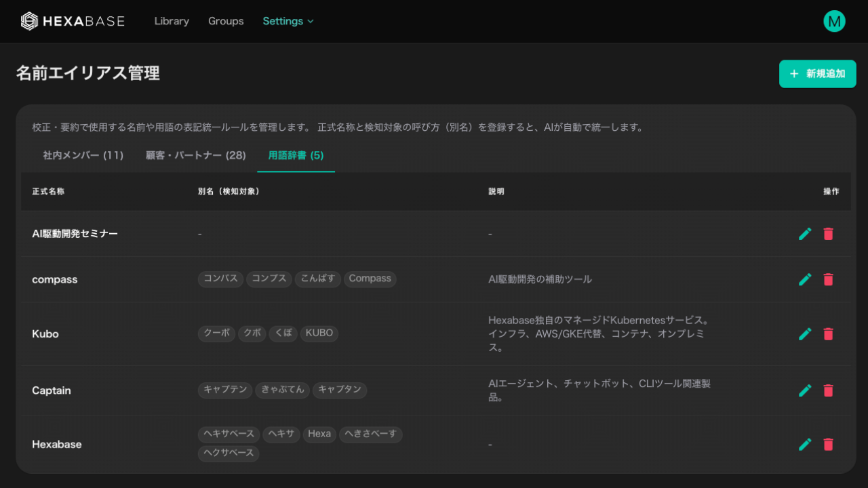The width and height of the screenshot is (868, 488).
Task: Click the Hexabase logo in header
Action: click(x=73, y=21)
